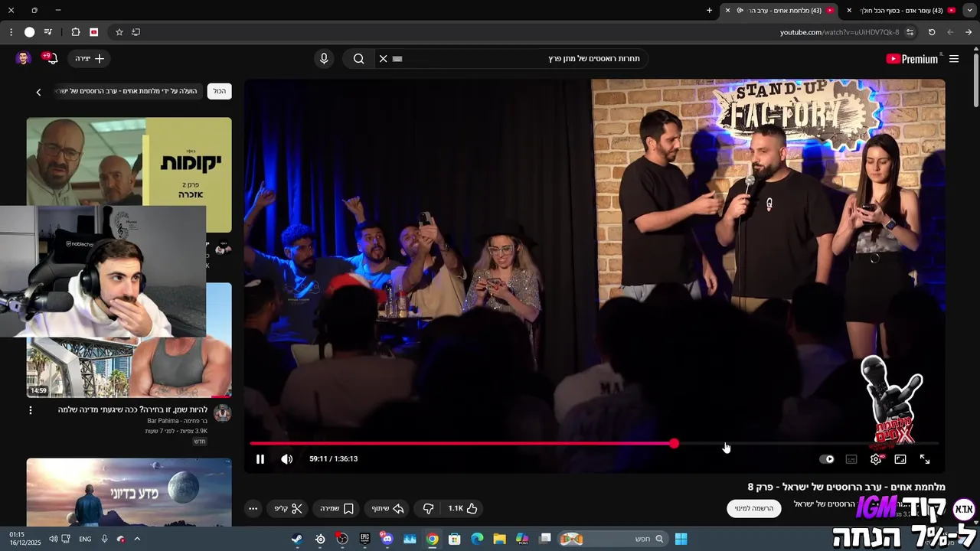Mute the video using the speaker icon
This screenshot has width=980, height=551.
(x=286, y=459)
